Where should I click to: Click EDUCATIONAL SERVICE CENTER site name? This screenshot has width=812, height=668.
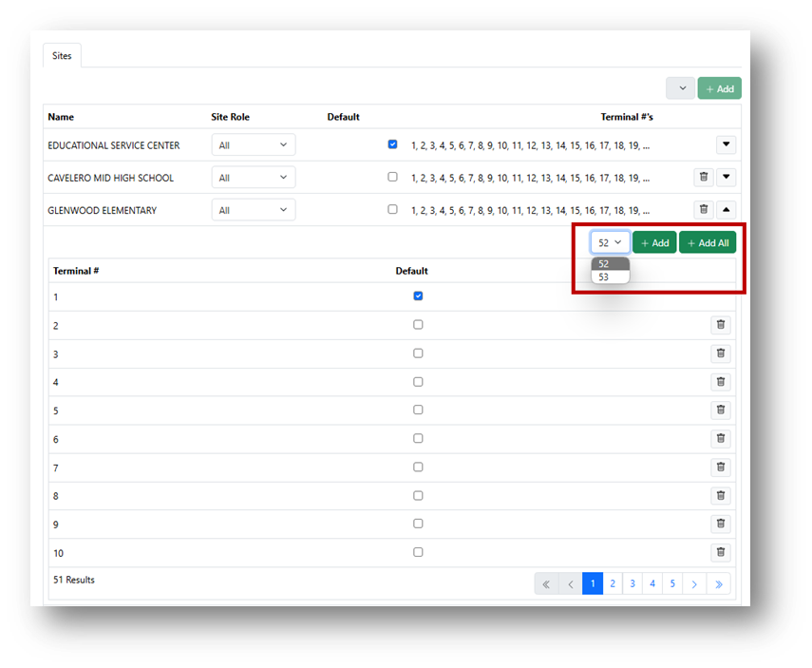[114, 145]
